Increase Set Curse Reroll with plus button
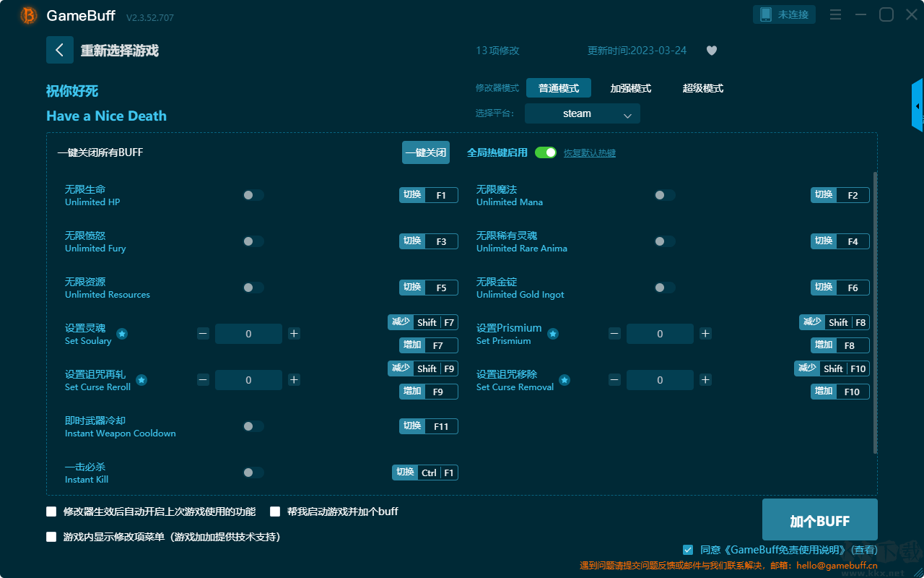This screenshot has width=924, height=578. point(294,380)
